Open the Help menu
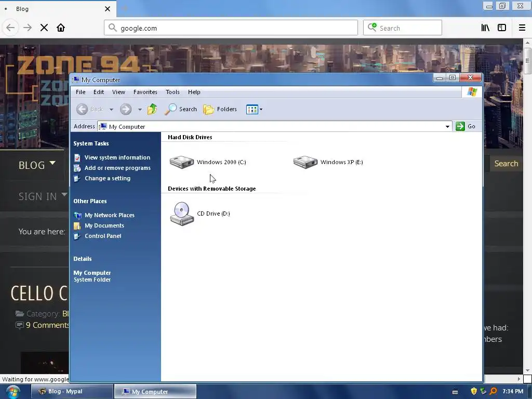 point(194,92)
